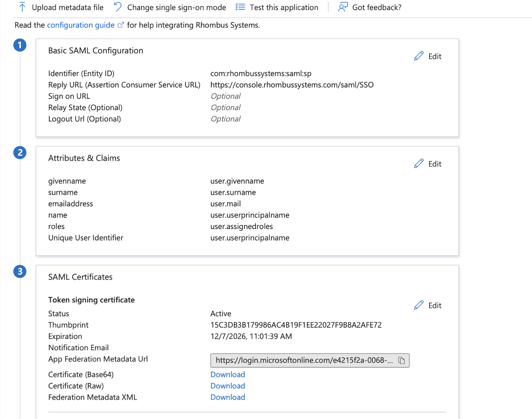The image size is (532, 419).
Task: Click the Reply URL (Assertion Consumer Service URL) label
Action: pyautogui.click(x=124, y=85)
